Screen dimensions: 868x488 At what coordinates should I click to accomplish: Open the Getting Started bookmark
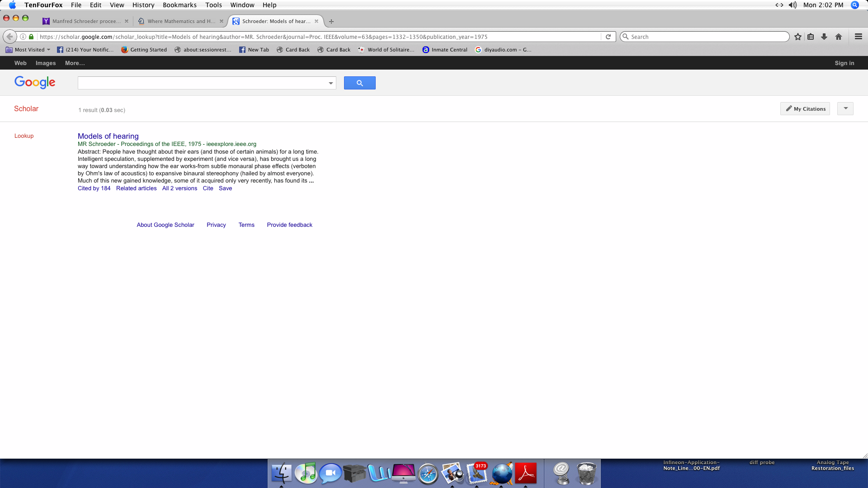coord(144,50)
